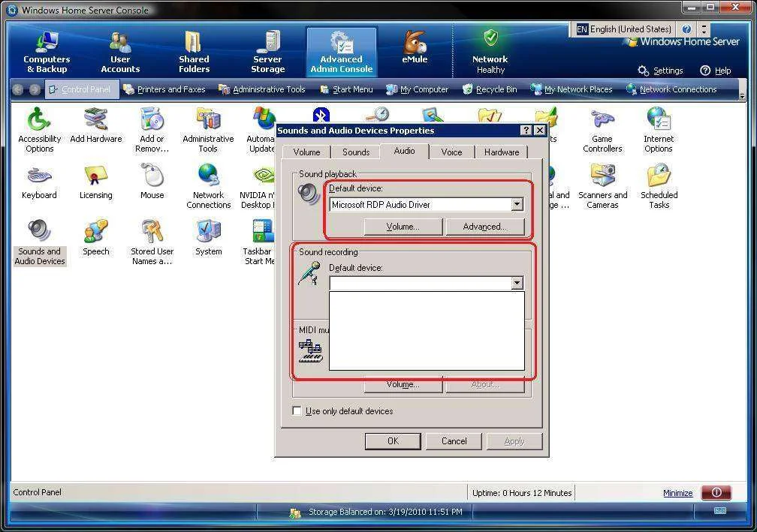Image resolution: width=757 pixels, height=532 pixels.
Task: Open Stored User Names applet
Action: click(x=152, y=242)
